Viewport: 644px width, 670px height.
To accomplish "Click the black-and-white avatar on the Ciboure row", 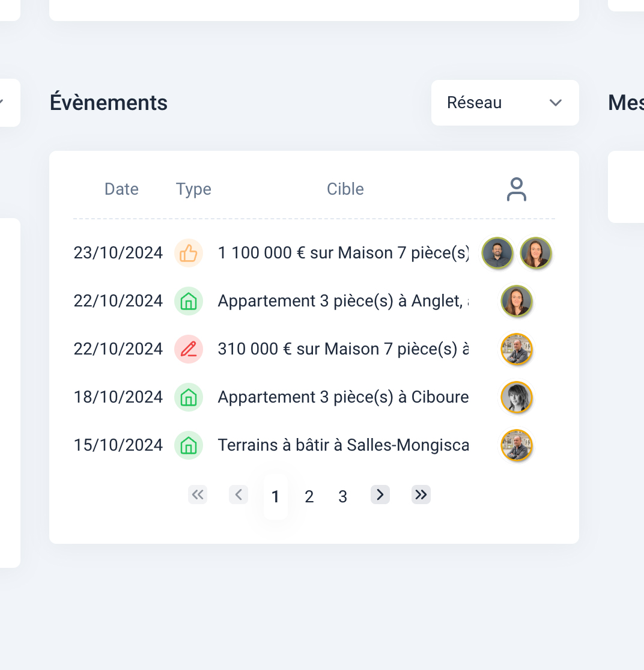I will click(x=517, y=397).
